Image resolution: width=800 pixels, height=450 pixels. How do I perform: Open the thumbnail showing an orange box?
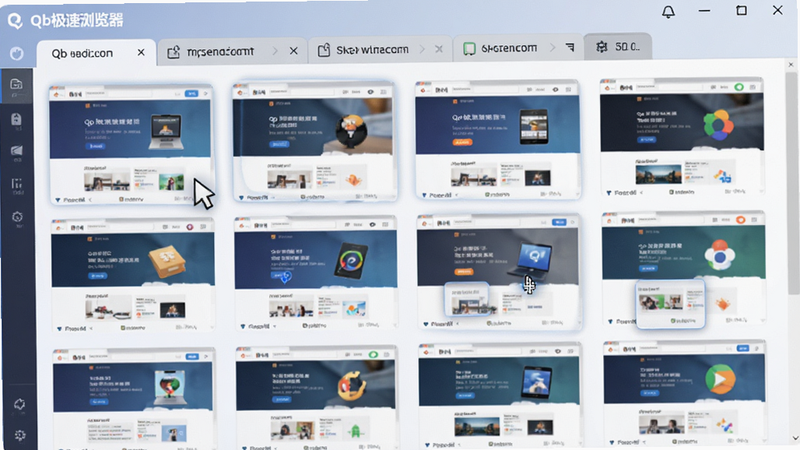(133, 276)
